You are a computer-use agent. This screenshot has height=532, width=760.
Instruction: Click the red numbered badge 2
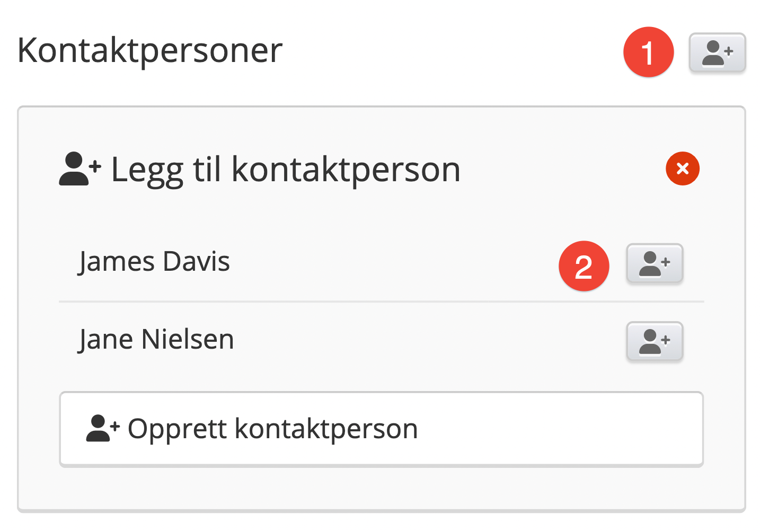click(584, 266)
